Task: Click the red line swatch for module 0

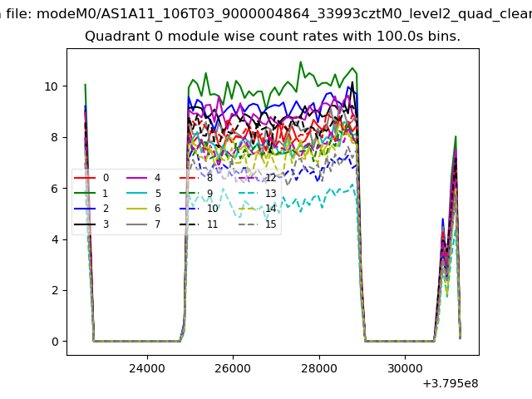Action: pyautogui.click(x=85, y=178)
